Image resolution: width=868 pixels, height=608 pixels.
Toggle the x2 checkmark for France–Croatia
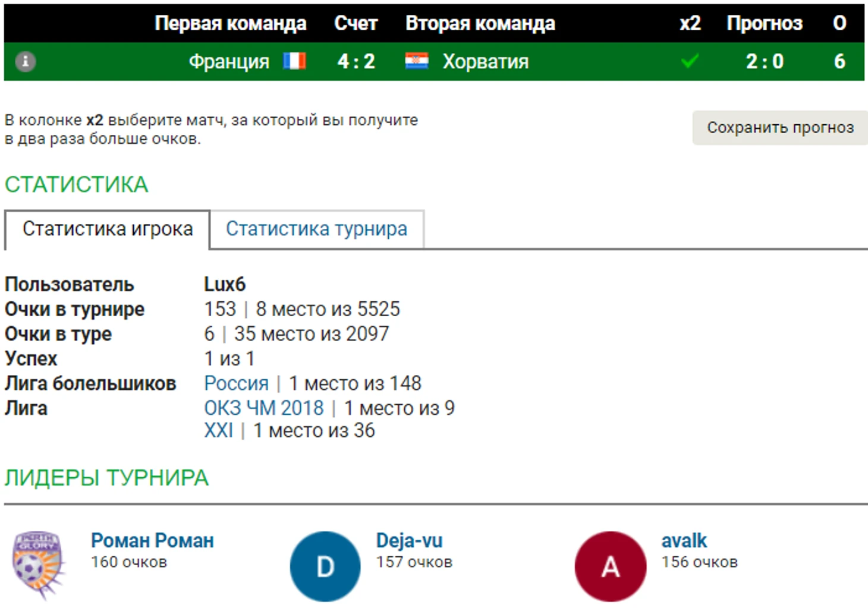[690, 61]
